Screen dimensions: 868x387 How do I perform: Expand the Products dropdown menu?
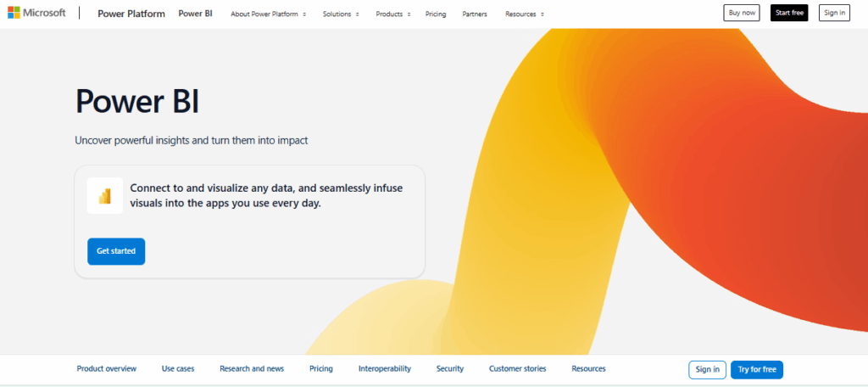tap(392, 14)
